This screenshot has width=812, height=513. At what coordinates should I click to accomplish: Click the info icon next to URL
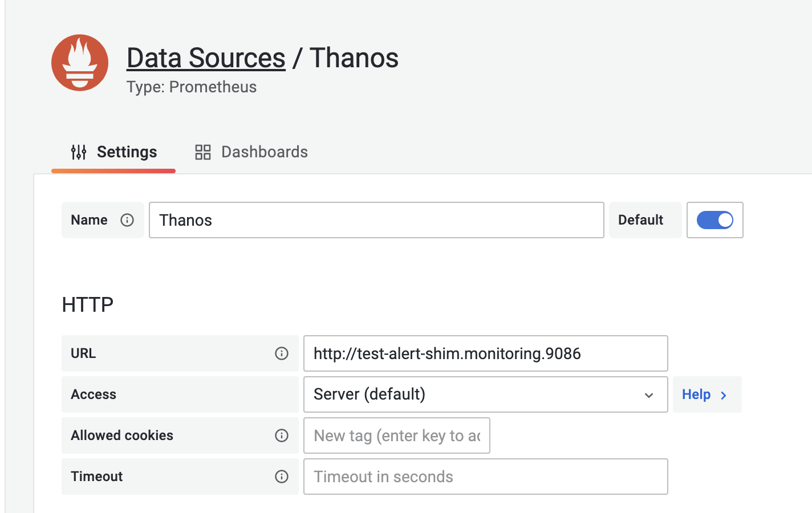click(282, 353)
